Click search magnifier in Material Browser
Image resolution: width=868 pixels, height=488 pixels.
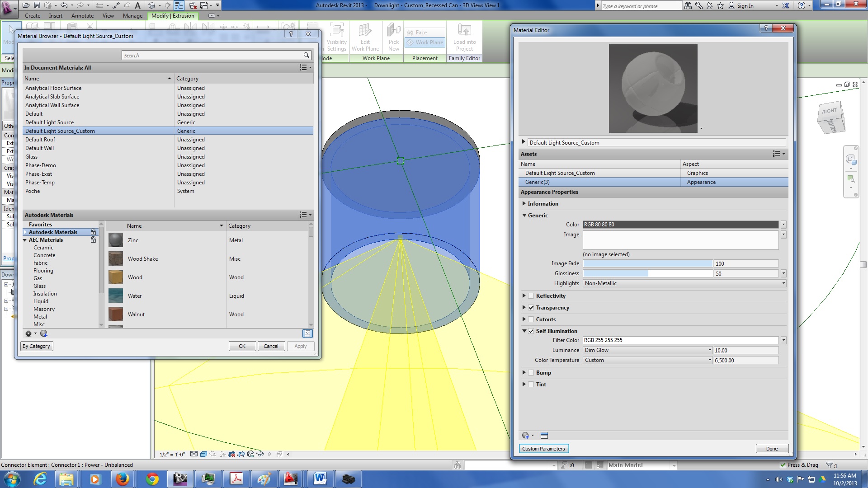pos(306,55)
